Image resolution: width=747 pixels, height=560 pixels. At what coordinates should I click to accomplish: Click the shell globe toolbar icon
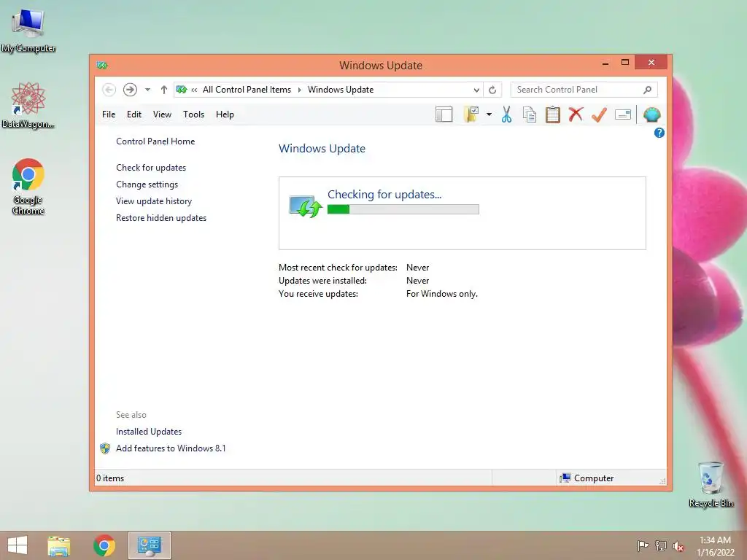coord(651,114)
